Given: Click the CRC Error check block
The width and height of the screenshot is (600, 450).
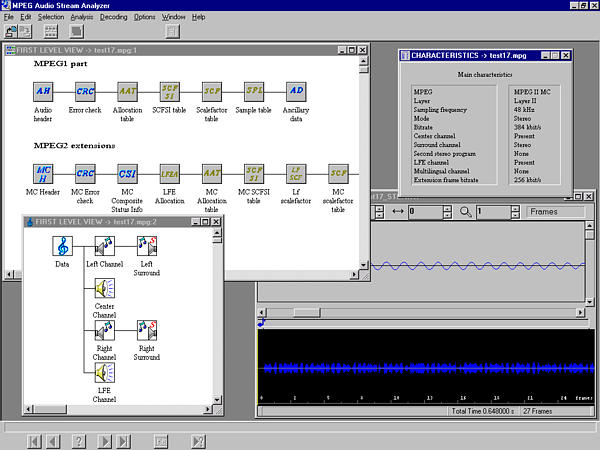Looking at the screenshot, I should coord(85,92).
